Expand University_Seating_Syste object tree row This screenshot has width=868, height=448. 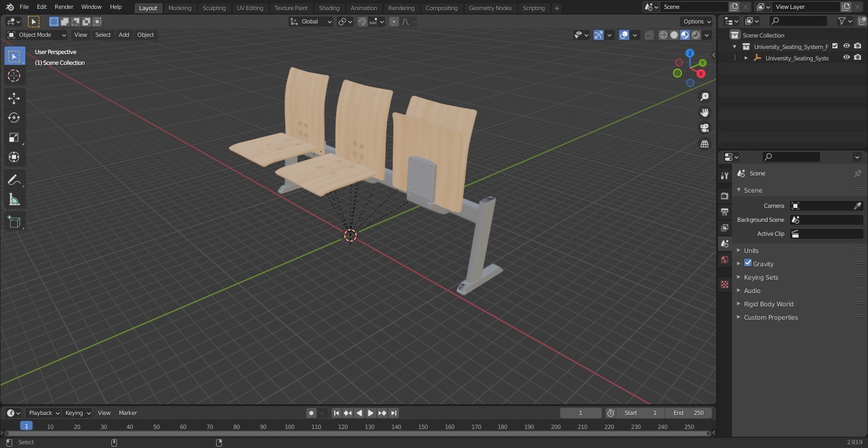point(746,58)
